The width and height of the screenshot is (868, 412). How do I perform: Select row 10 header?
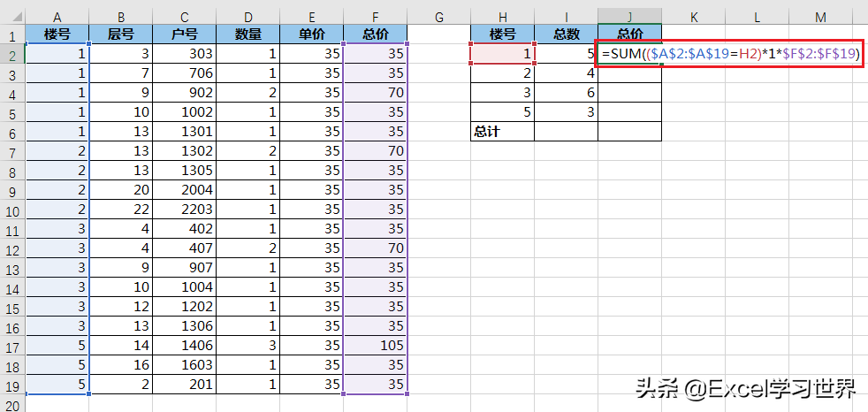pos(12,210)
